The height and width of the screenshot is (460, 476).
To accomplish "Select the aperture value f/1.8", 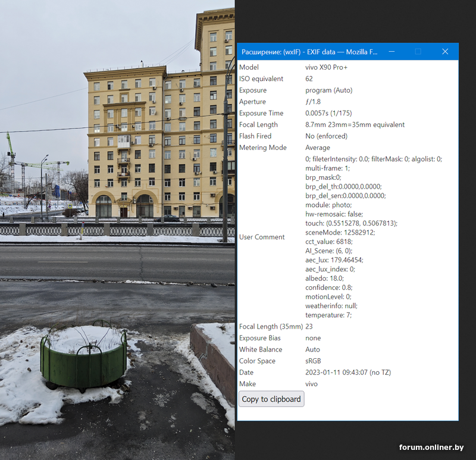I will click(x=313, y=102).
